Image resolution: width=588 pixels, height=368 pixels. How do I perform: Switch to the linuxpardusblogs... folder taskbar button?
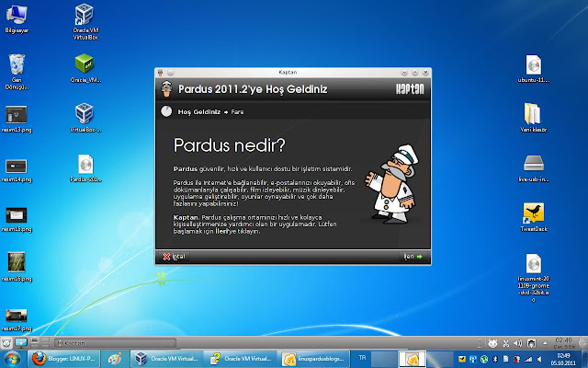tap(313, 359)
